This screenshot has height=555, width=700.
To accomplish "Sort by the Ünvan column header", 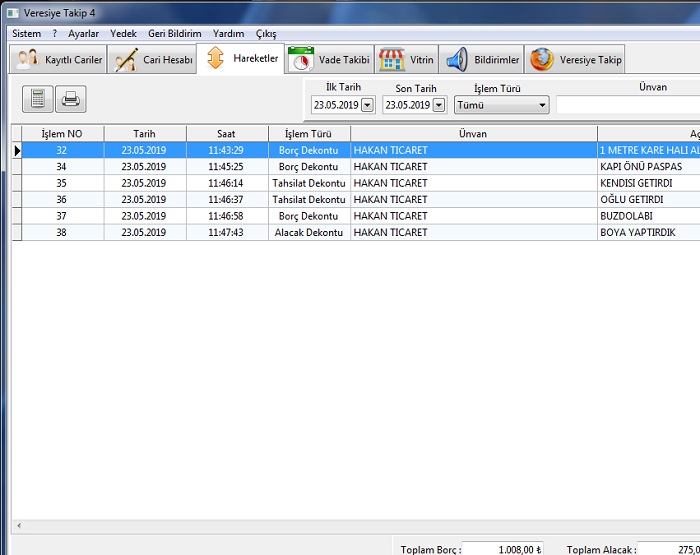I will tap(473, 134).
